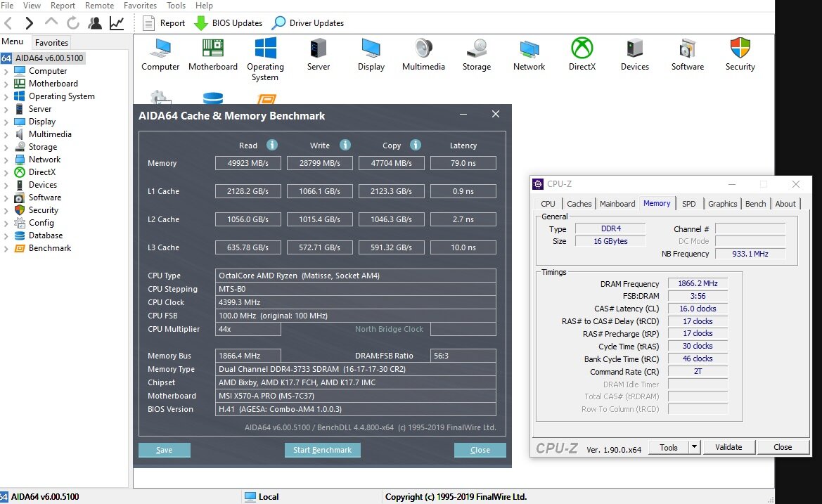Expand the Server tree node
Viewport: 822px width, 504px height.
[x=6, y=109]
